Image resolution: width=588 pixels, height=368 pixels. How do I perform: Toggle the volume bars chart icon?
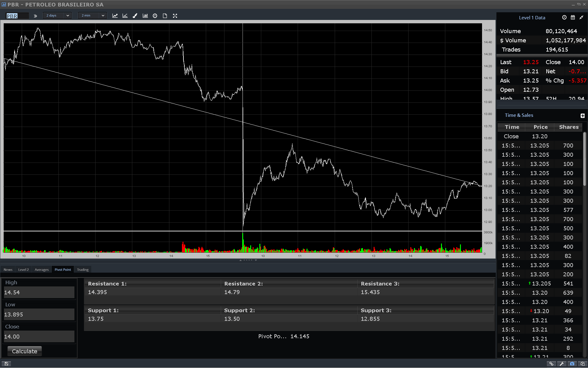click(145, 16)
